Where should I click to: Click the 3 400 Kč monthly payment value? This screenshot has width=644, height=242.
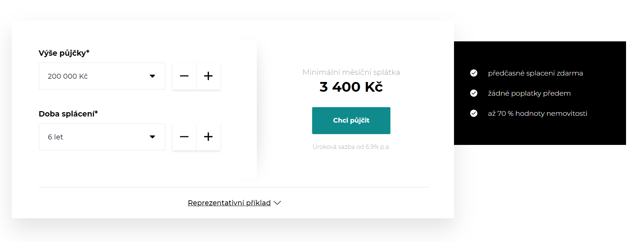(351, 87)
